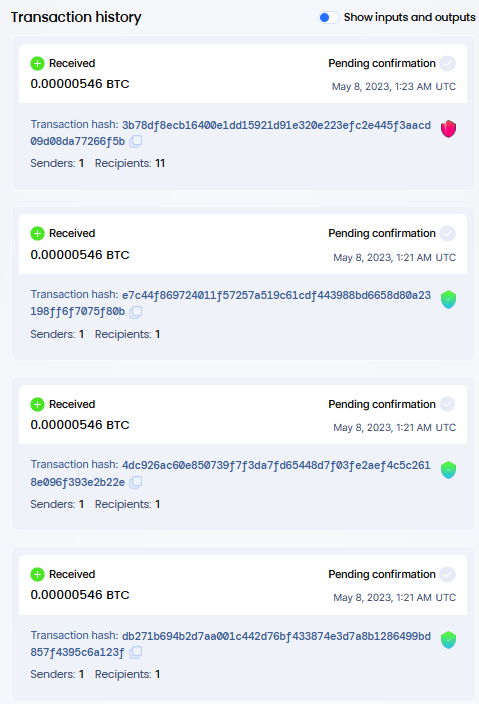Click the Recipients: 11 count
The image size is (479, 704).
[x=130, y=163]
